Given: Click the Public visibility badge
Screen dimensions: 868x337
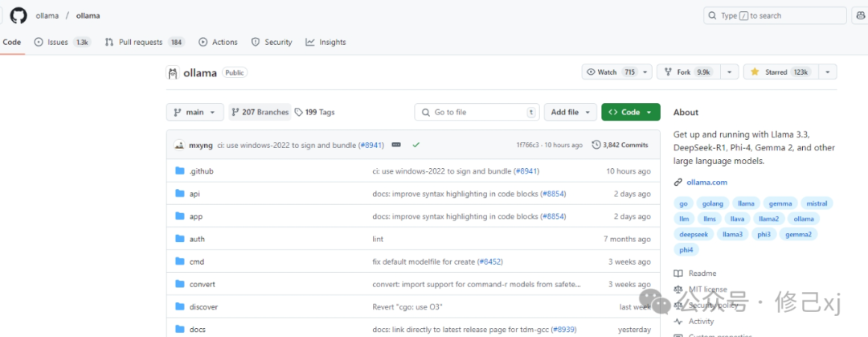Looking at the screenshot, I should tap(235, 72).
